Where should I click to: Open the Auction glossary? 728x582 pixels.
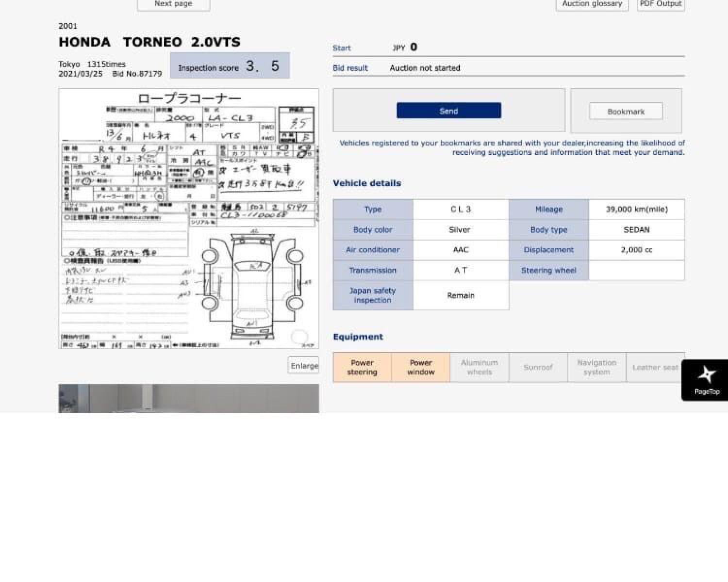click(592, 4)
